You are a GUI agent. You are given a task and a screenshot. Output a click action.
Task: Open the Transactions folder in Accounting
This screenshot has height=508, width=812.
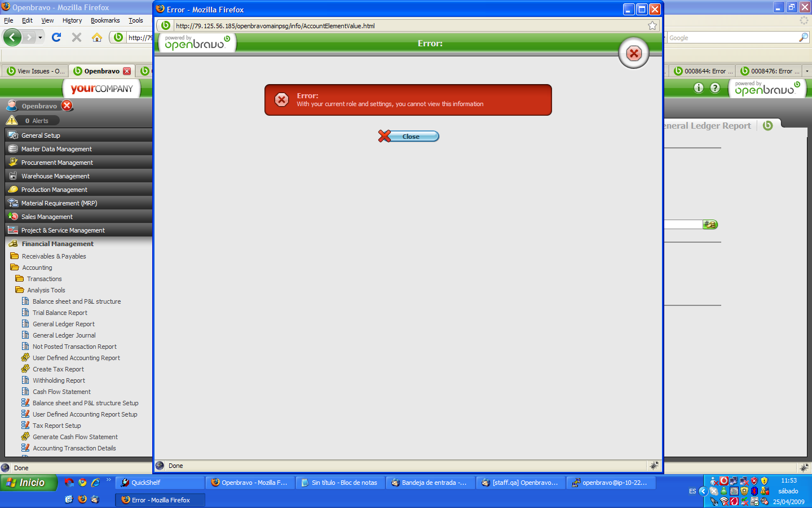tap(44, 279)
